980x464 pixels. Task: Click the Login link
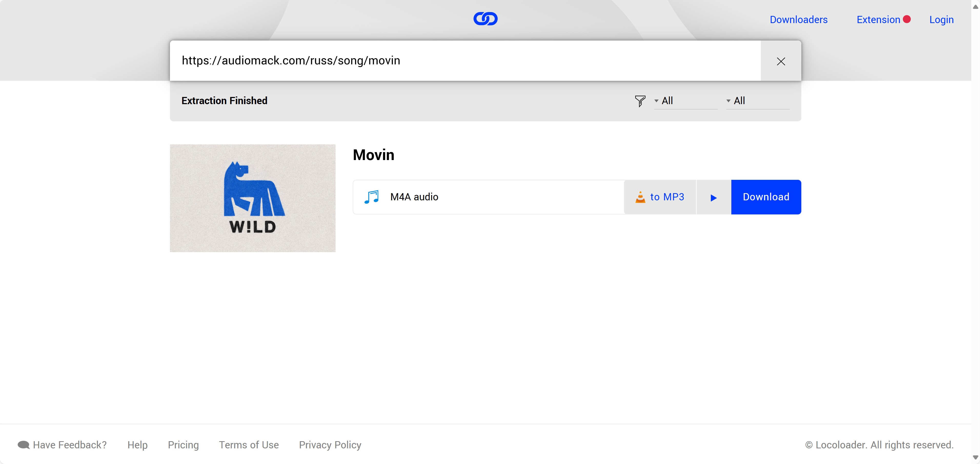[x=941, y=20]
